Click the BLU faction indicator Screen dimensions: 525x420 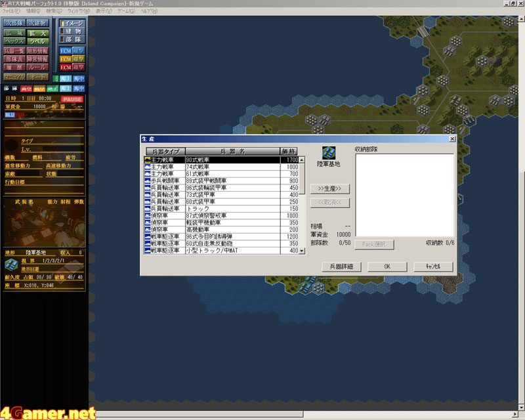(x=10, y=115)
